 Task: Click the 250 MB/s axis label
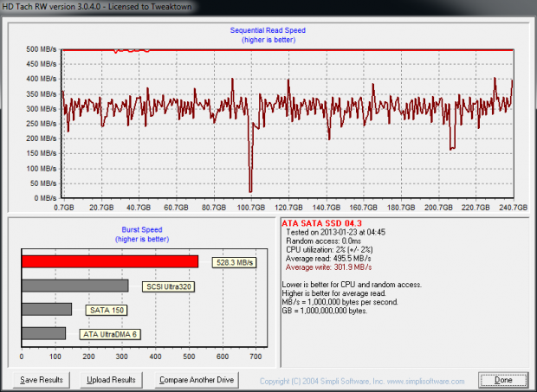(x=41, y=124)
